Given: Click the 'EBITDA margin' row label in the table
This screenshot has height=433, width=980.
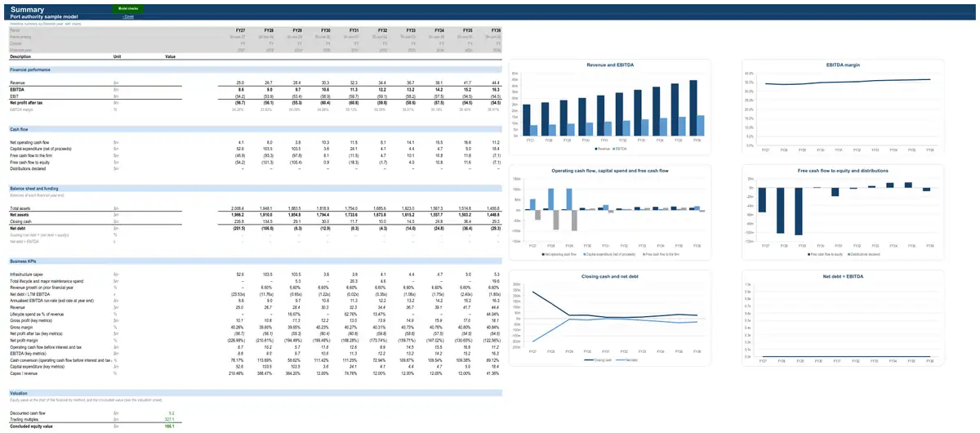Looking at the screenshot, I should pyautogui.click(x=22, y=109).
